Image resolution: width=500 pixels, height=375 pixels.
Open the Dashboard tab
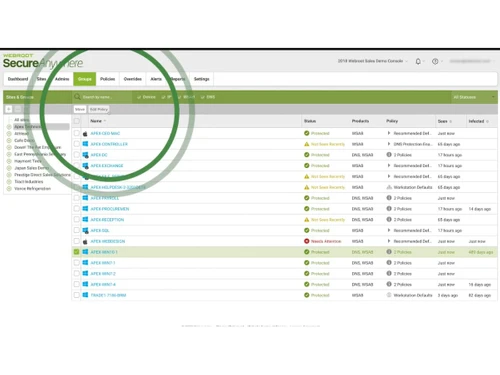pyautogui.click(x=18, y=79)
